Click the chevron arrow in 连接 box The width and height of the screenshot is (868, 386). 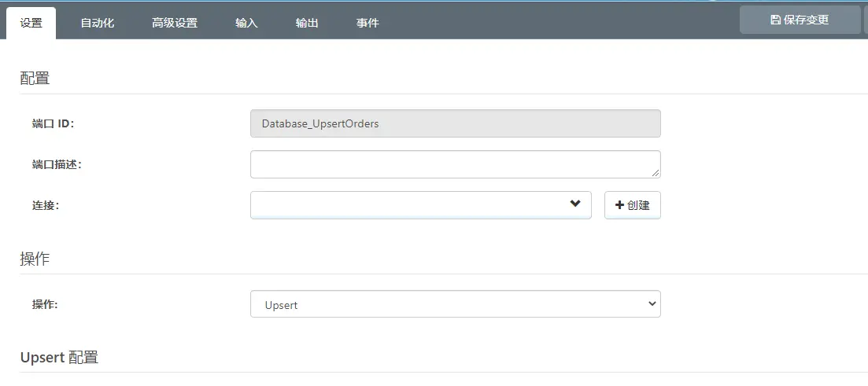(575, 204)
